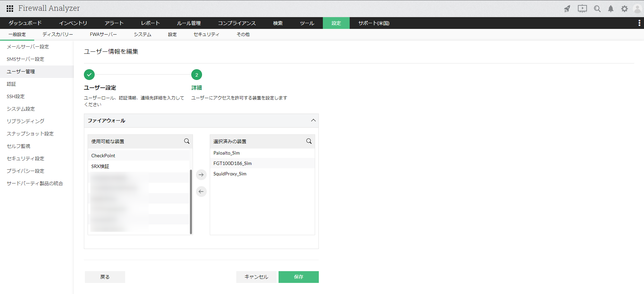Collapse the ファイアウォール section
Image resolution: width=644 pixels, height=294 pixels.
[x=313, y=120]
